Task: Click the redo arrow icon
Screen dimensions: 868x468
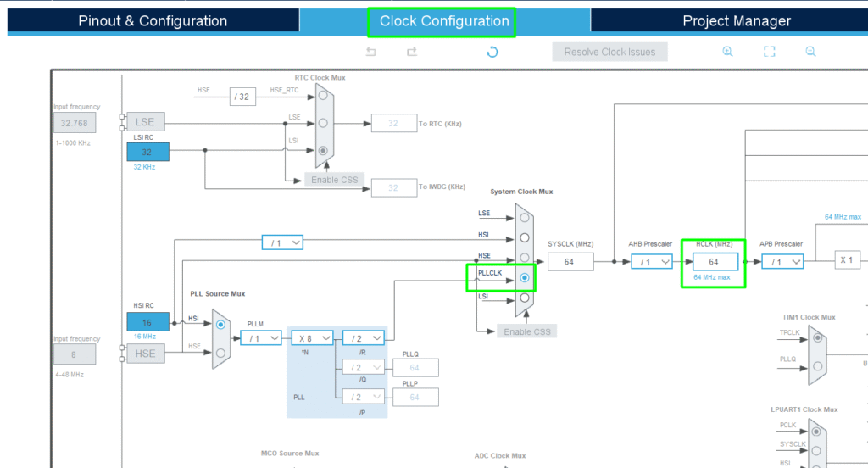Action: (412, 52)
